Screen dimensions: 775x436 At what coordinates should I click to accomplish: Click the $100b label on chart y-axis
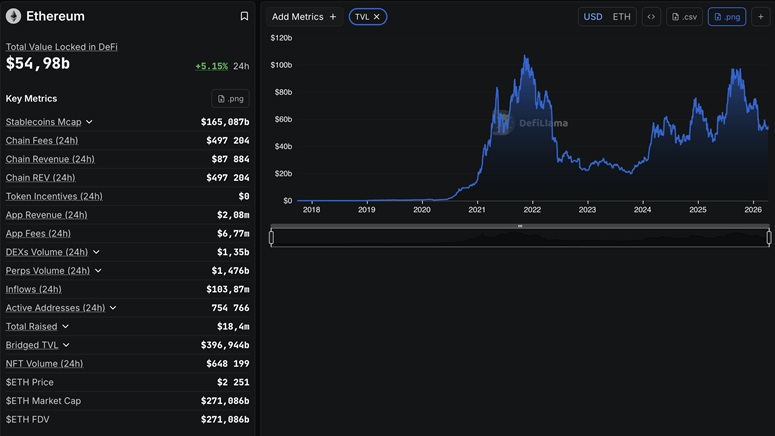tap(281, 65)
